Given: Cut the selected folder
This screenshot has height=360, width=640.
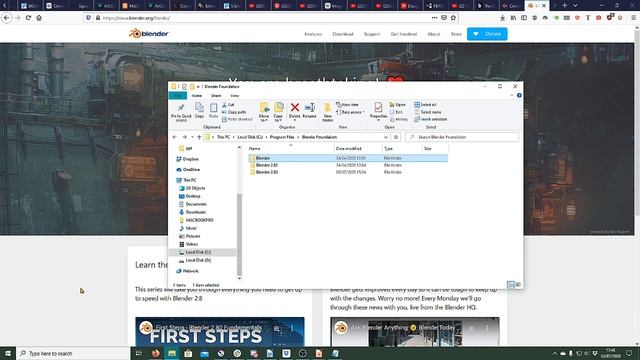Looking at the screenshot, I should (228, 105).
